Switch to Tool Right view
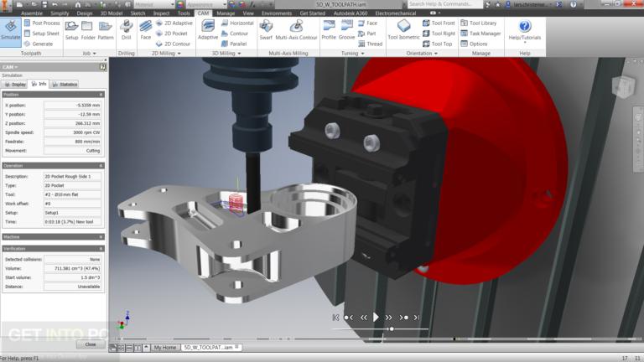 (439, 34)
